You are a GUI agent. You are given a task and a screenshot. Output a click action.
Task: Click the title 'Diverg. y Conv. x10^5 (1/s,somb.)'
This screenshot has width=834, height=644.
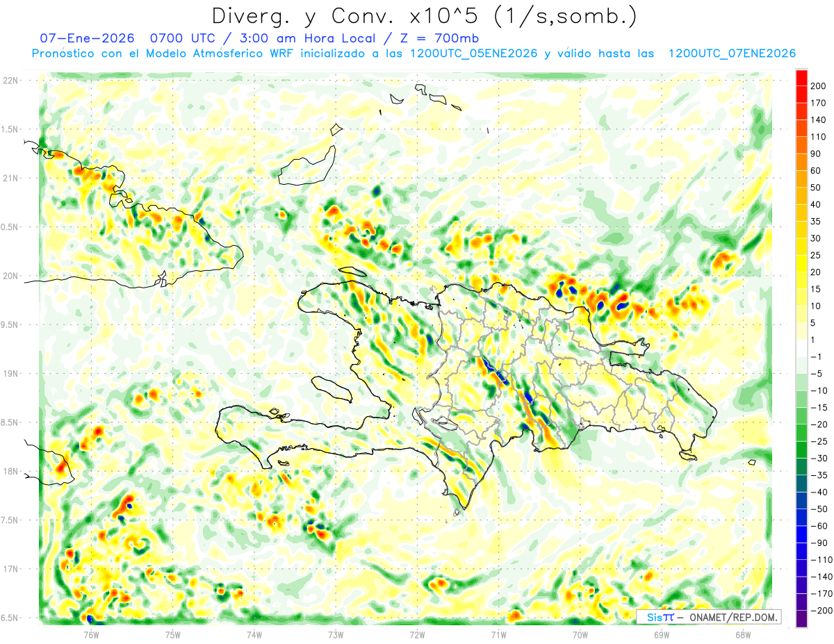[x=424, y=17]
